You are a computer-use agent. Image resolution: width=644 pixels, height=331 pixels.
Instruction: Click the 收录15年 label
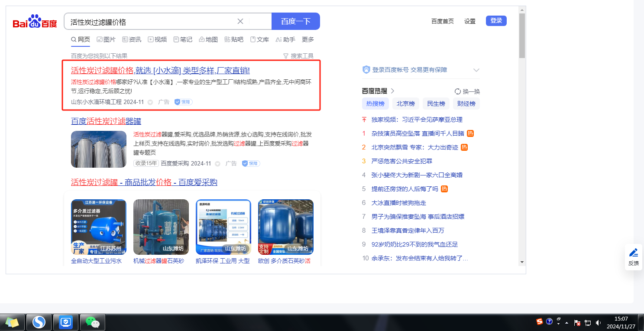(146, 163)
